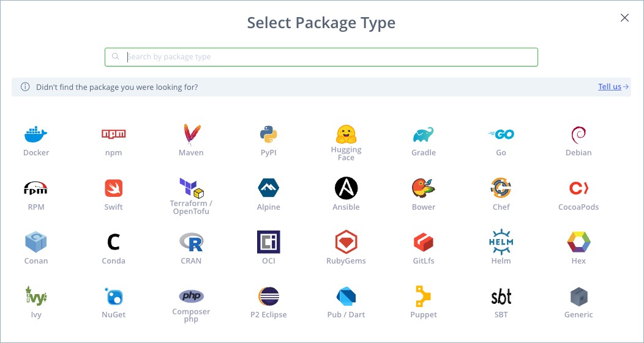The height and width of the screenshot is (343, 644).
Task: Pick the Go package type icon
Action: 501,134
